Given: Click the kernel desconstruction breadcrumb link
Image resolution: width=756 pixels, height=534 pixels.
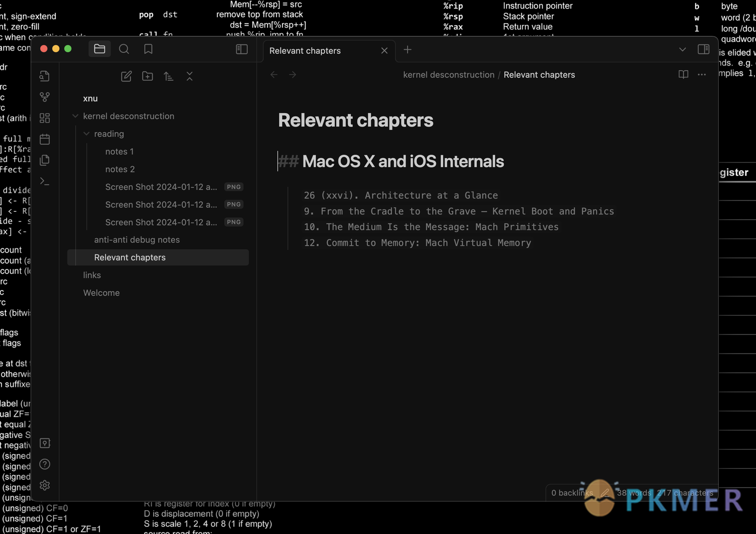Looking at the screenshot, I should (448, 75).
